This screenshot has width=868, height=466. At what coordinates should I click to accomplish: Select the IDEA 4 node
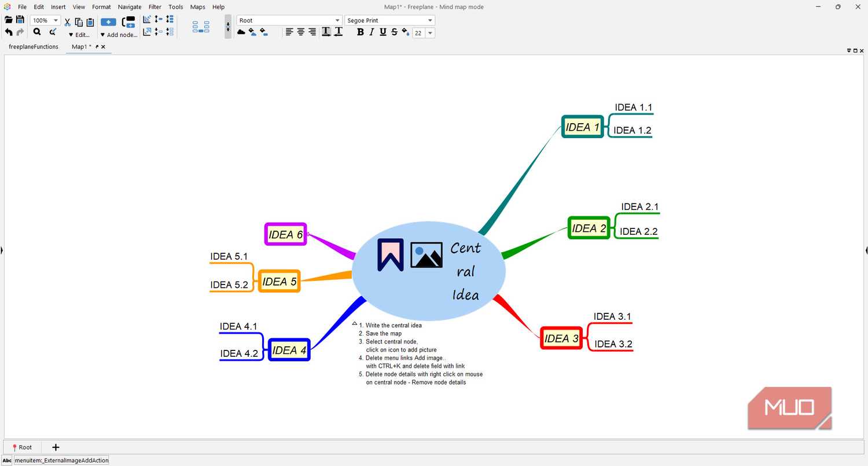pos(289,350)
